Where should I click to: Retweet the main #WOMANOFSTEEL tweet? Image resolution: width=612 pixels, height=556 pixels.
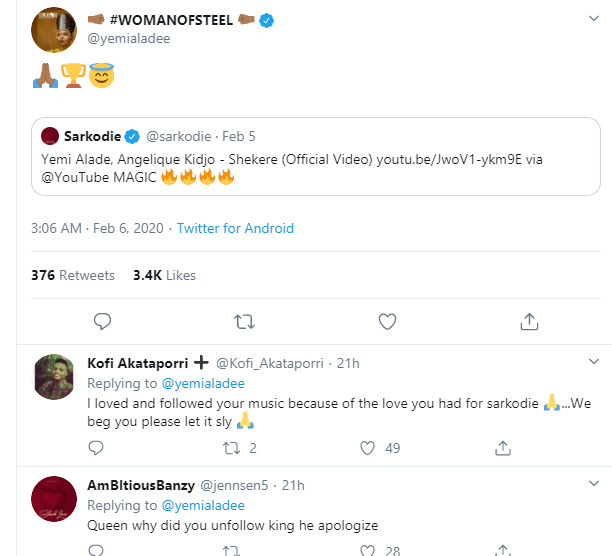243,321
